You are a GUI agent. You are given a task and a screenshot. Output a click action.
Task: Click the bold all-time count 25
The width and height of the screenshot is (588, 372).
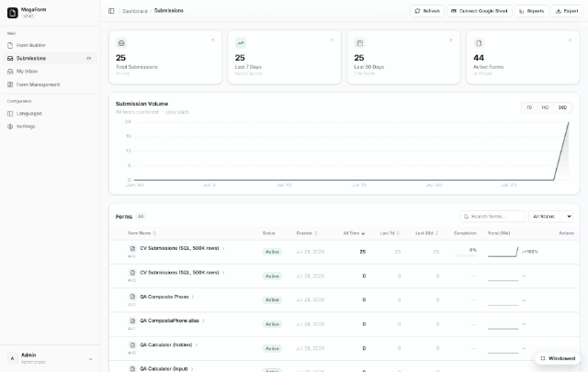[363, 252]
